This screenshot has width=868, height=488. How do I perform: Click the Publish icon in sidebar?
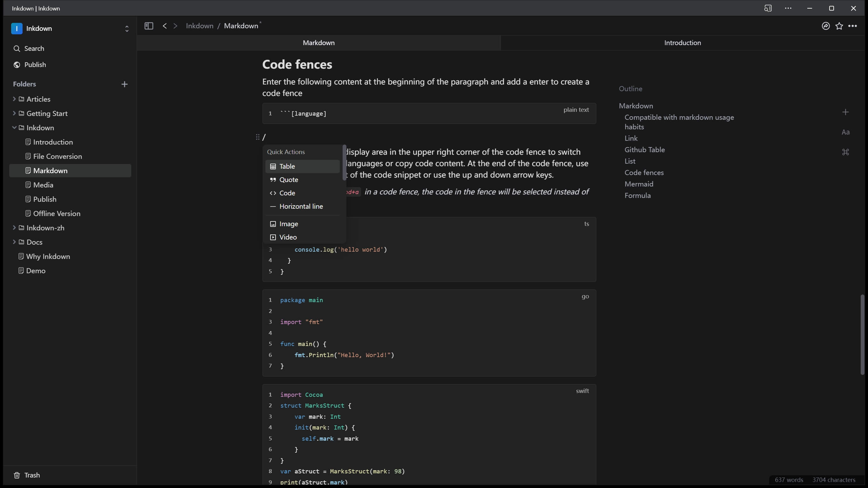point(17,64)
